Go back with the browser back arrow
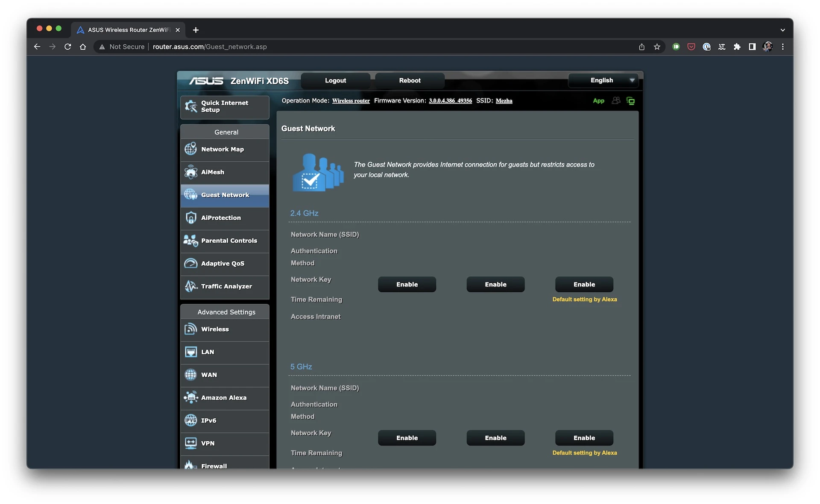 point(37,47)
